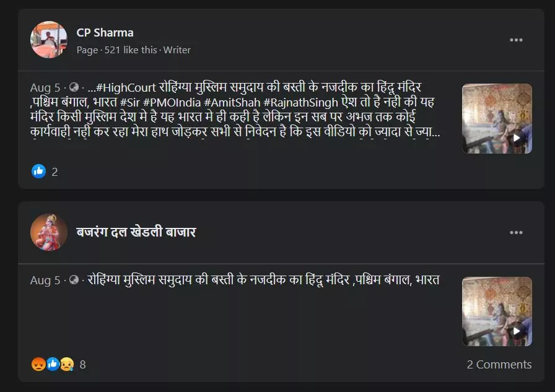The width and height of the screenshot is (555, 392).
Task: Open the 2 Comments link
Action: pos(499,364)
